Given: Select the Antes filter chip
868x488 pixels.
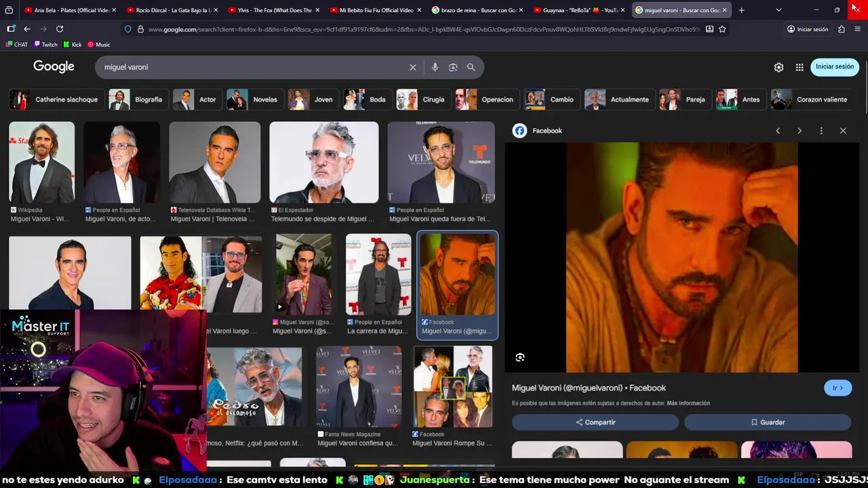Looking at the screenshot, I should (x=741, y=100).
